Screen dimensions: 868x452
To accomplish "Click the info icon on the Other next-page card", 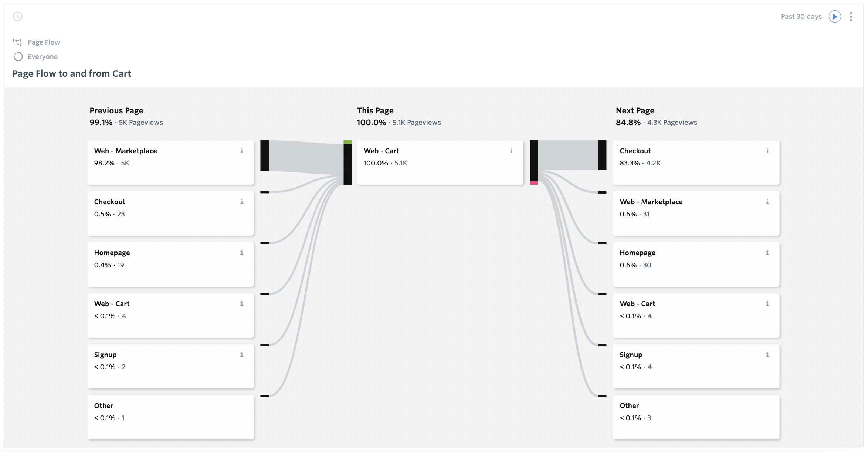I will point(767,405).
